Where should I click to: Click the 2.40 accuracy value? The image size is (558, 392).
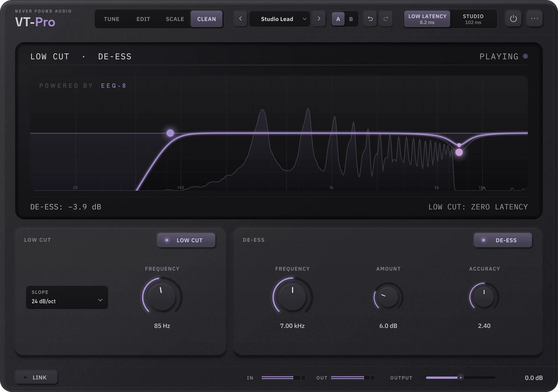tap(484, 326)
